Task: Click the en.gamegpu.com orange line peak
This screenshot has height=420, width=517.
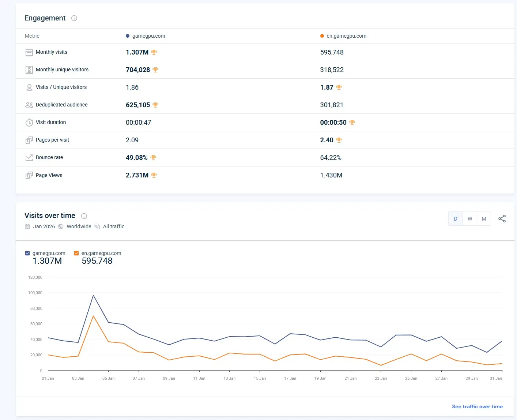Action: (x=93, y=316)
